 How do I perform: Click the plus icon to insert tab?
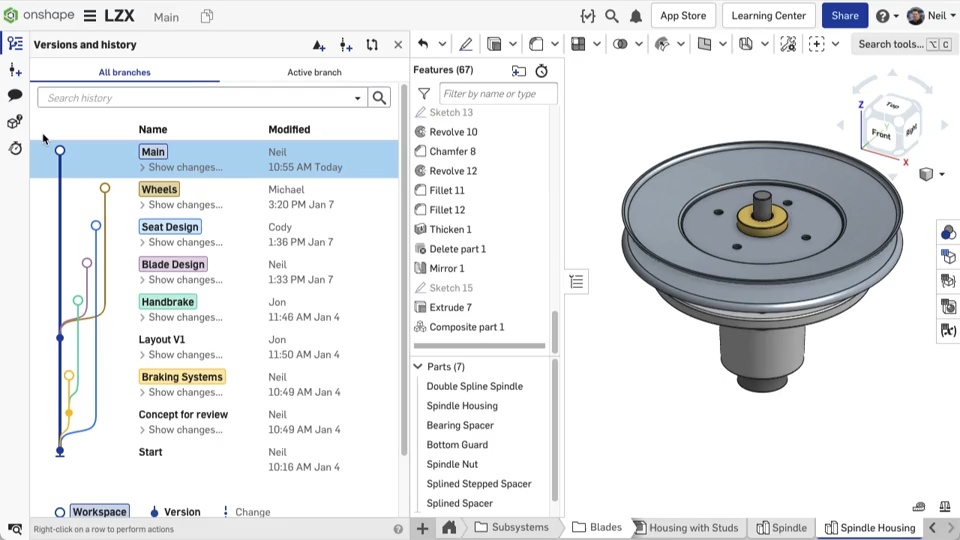pyautogui.click(x=422, y=528)
